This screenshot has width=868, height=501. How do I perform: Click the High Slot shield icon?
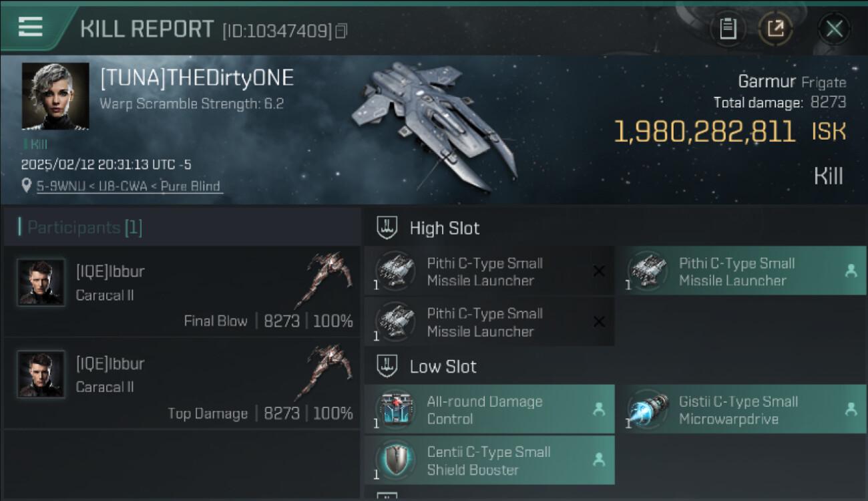(387, 227)
